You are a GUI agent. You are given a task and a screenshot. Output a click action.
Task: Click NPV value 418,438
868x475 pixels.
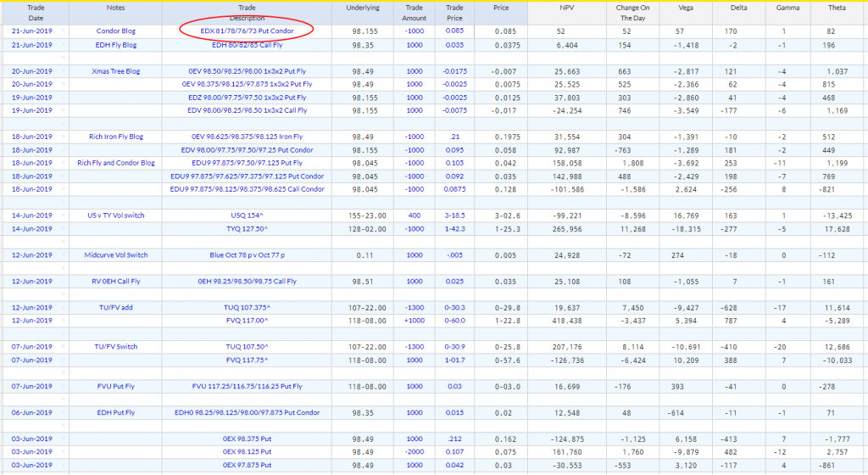pyautogui.click(x=567, y=321)
